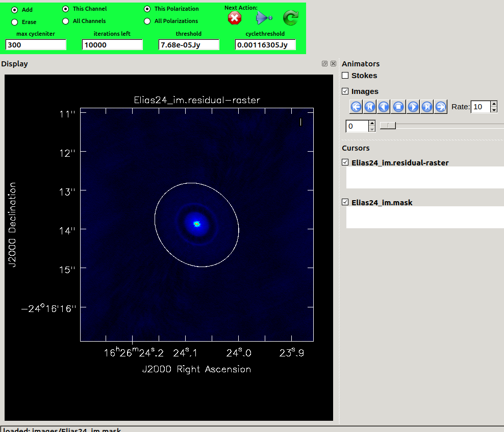Screen dimensions: 504x432
Task: Finish cleaning with the green circular arrow icon
Action: [291, 18]
